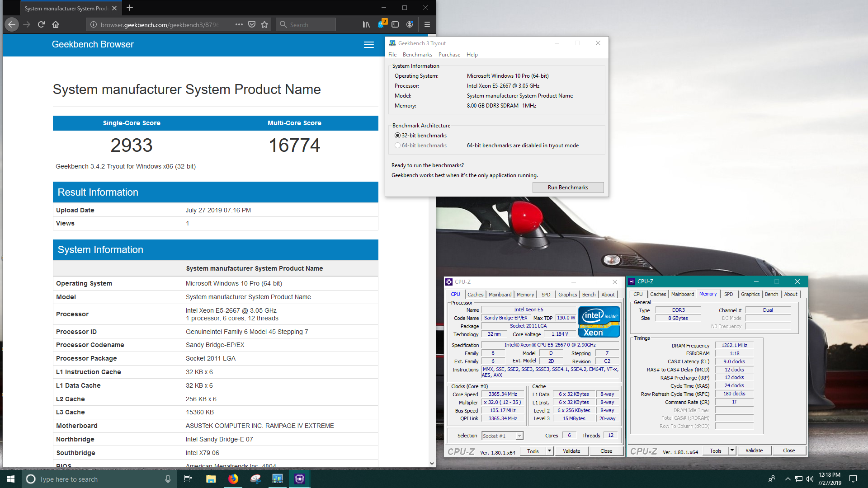The width and height of the screenshot is (868, 488).
Task: Open Graphics tab in right CPU-Z
Action: tap(750, 294)
